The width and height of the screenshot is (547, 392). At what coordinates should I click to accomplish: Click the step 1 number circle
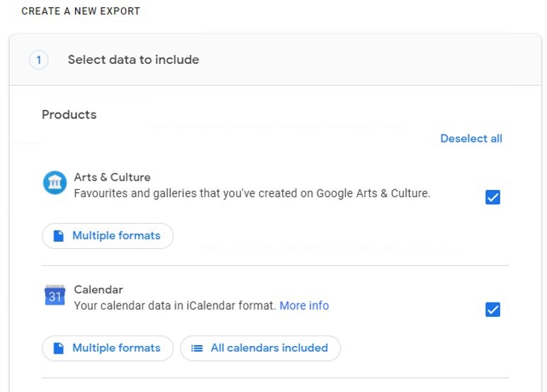[x=38, y=60]
